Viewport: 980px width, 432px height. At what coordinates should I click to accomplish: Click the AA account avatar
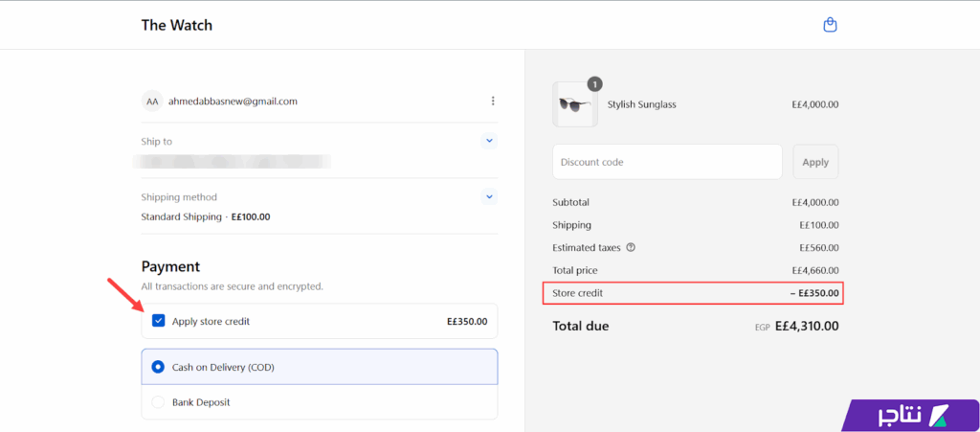152,101
